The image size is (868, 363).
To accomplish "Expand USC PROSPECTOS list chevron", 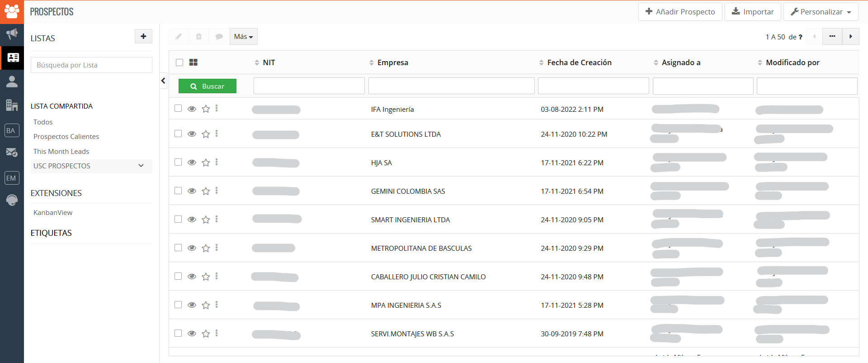I will tap(141, 166).
